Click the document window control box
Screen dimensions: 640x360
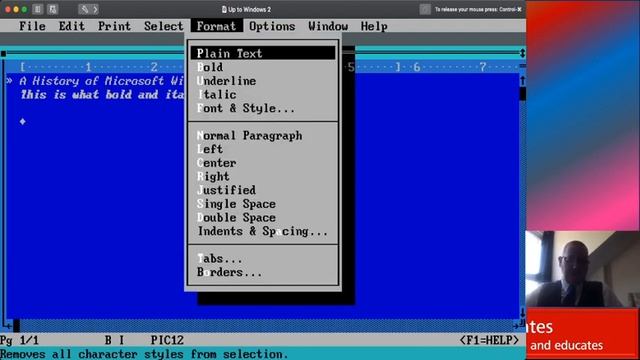pyautogui.click(x=3, y=53)
